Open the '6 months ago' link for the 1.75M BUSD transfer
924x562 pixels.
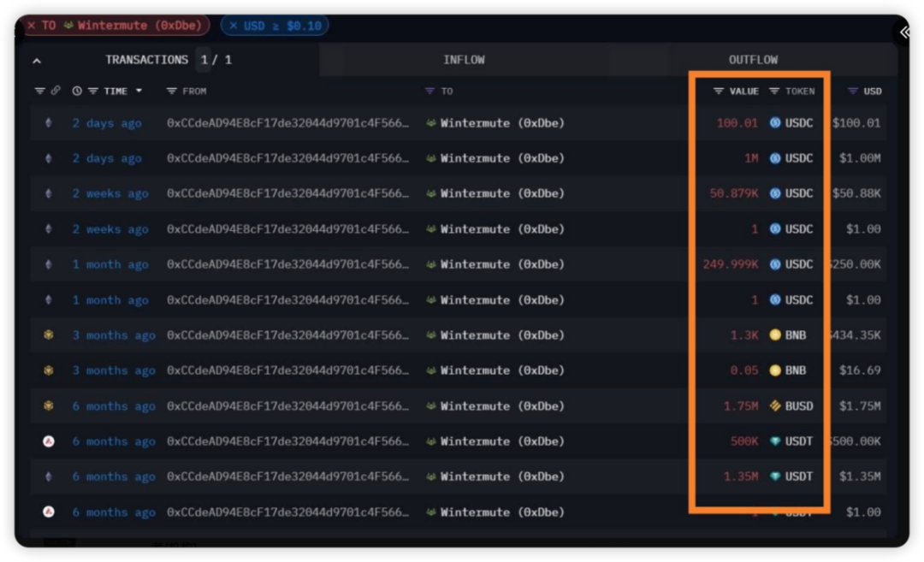(x=114, y=405)
